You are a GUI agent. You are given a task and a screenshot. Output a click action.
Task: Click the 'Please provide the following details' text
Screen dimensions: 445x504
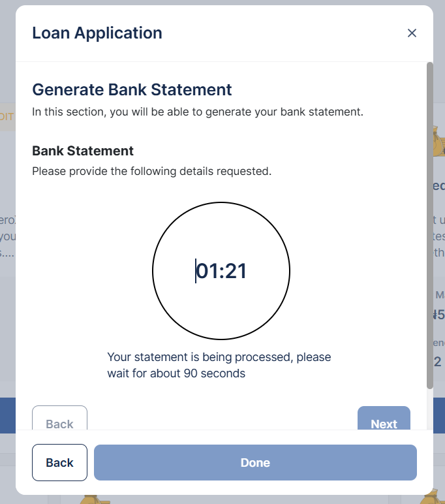pyautogui.click(x=151, y=172)
